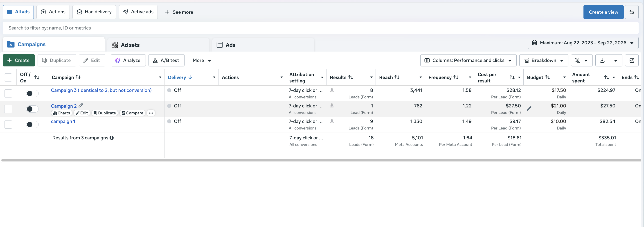Click download icon in Campaign 3 results
Image resolution: width=644 pixels, height=227 pixels.
click(x=332, y=90)
